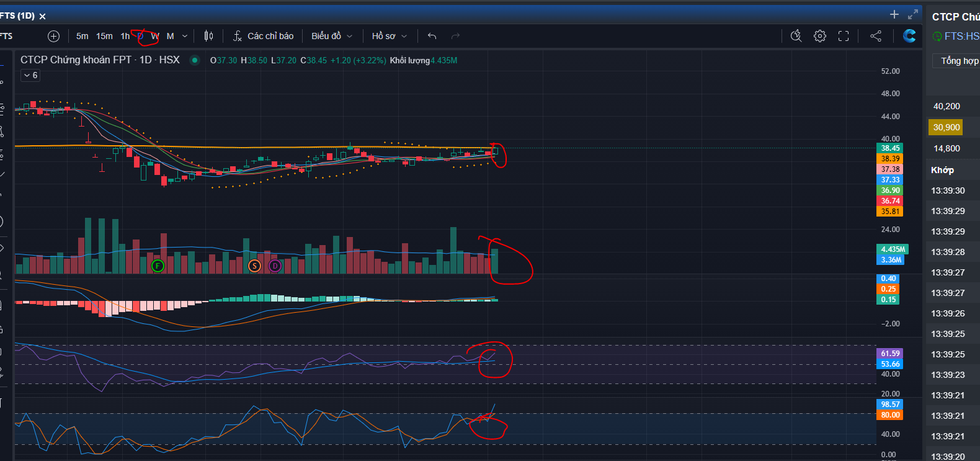
Task: Click the 35.81 orange axis label
Action: click(x=890, y=211)
